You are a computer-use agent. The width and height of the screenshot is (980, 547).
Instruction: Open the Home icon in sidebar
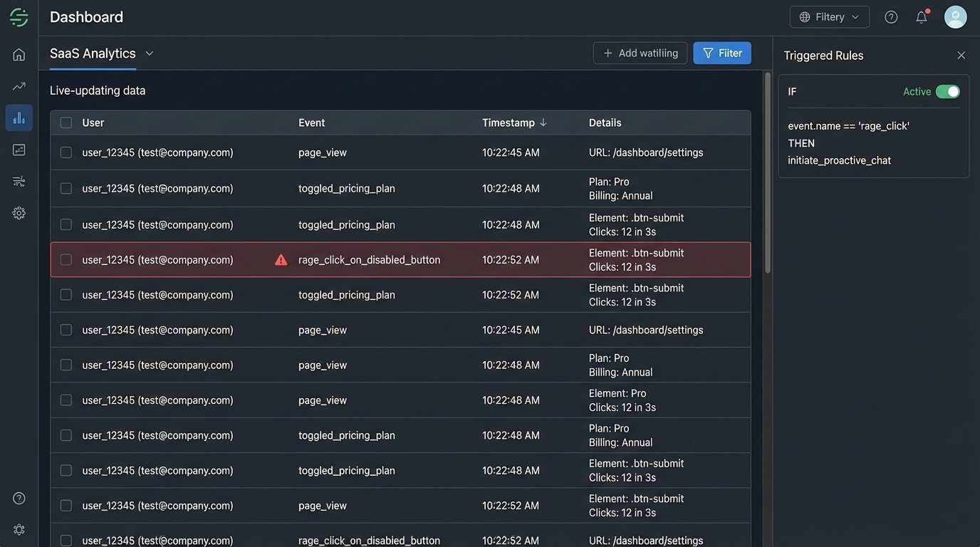pyautogui.click(x=19, y=55)
